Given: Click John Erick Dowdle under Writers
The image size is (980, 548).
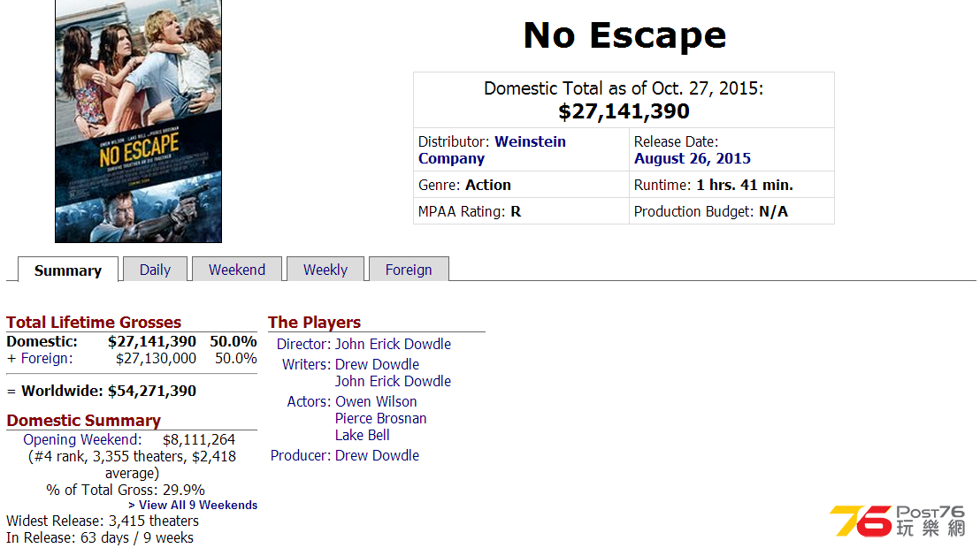Looking at the screenshot, I should (393, 381).
